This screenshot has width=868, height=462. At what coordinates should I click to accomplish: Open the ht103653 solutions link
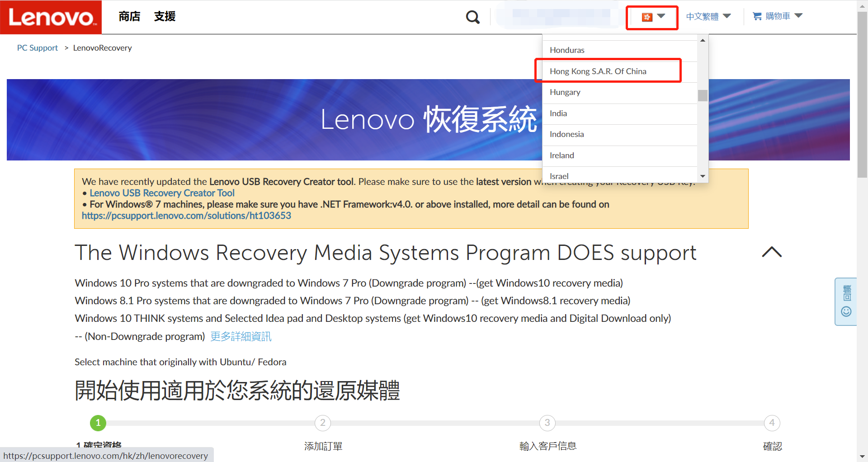(x=186, y=216)
